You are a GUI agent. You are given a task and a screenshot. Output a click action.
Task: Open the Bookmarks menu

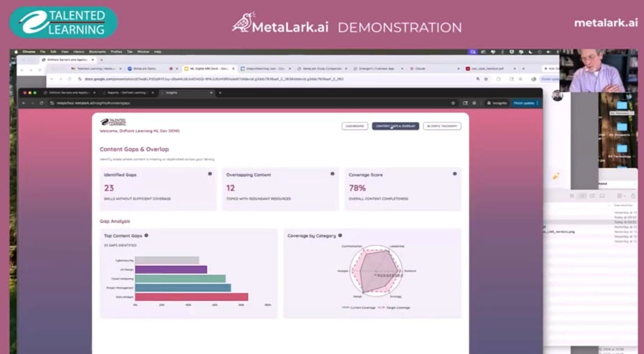(98, 52)
